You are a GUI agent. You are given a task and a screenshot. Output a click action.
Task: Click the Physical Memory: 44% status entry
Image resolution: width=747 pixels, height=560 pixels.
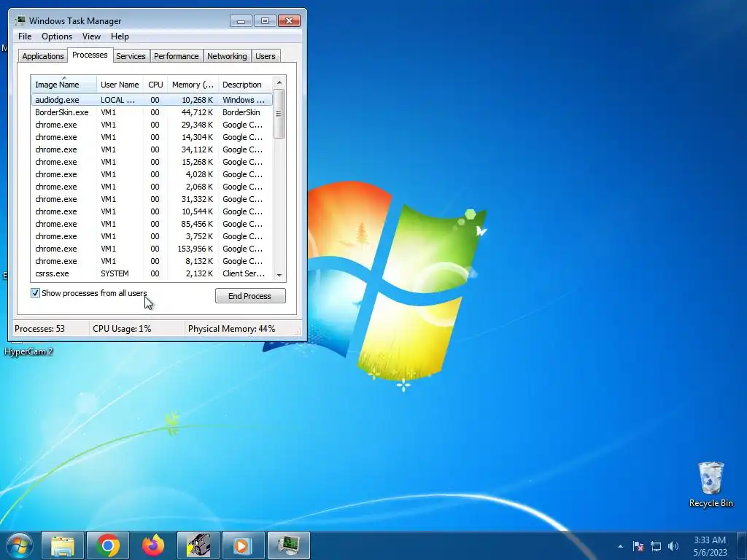pyautogui.click(x=231, y=329)
